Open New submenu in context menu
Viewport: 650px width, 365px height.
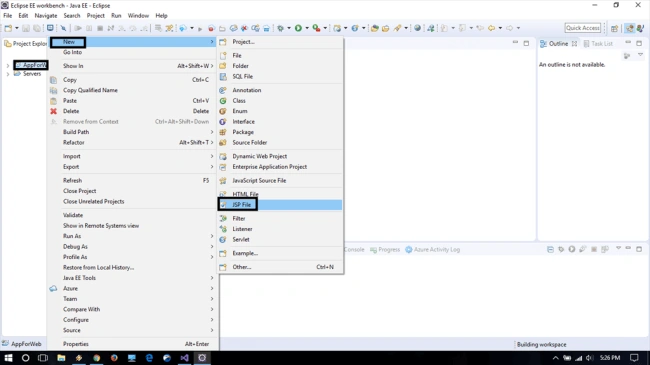(x=133, y=41)
